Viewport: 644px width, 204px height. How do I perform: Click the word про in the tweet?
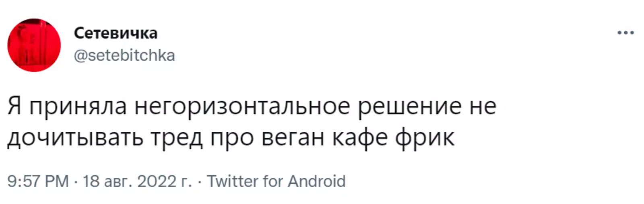click(232, 138)
